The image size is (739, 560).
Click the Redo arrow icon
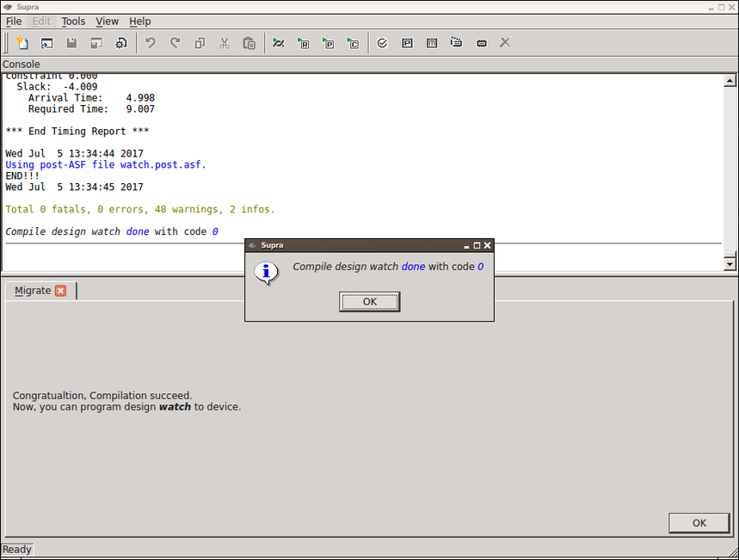(176, 43)
